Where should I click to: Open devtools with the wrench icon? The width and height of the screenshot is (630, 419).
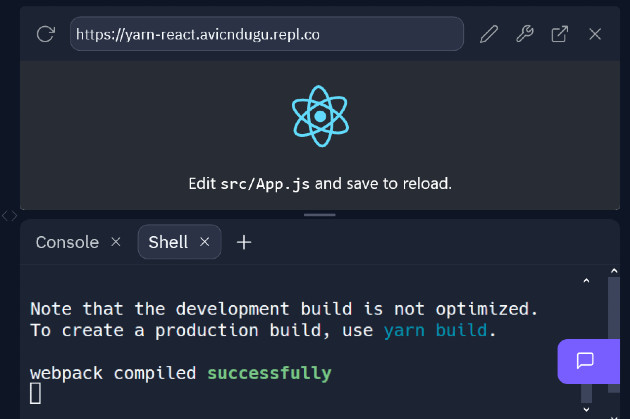point(525,34)
